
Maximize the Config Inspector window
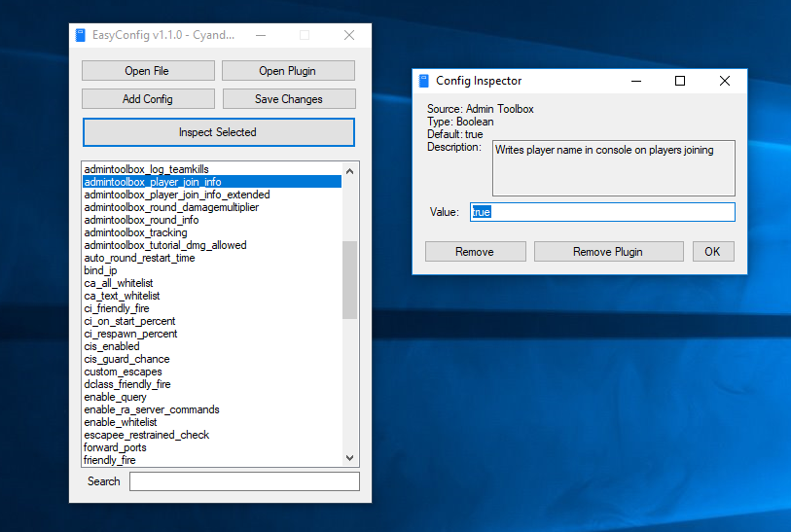coord(680,81)
